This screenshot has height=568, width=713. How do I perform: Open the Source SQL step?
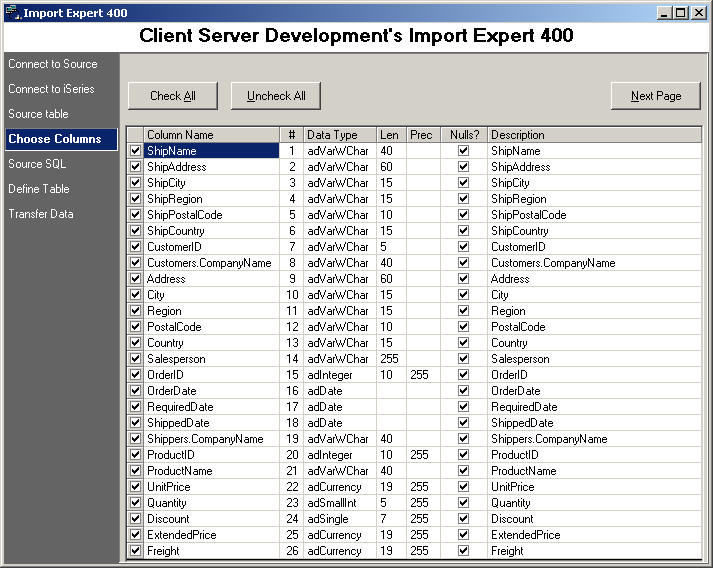click(37, 164)
